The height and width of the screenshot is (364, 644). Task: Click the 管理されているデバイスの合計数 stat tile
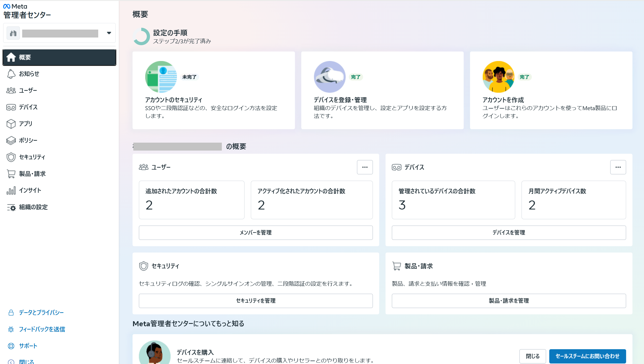453,200
